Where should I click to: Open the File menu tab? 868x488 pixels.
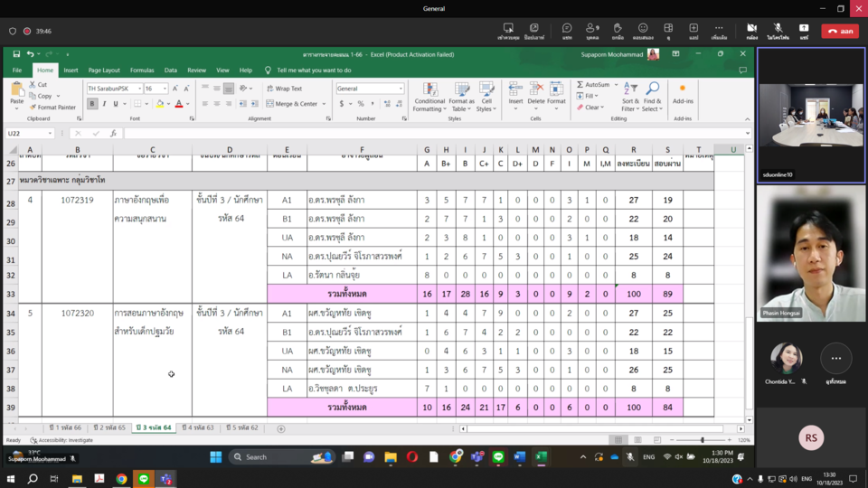pyautogui.click(x=17, y=70)
